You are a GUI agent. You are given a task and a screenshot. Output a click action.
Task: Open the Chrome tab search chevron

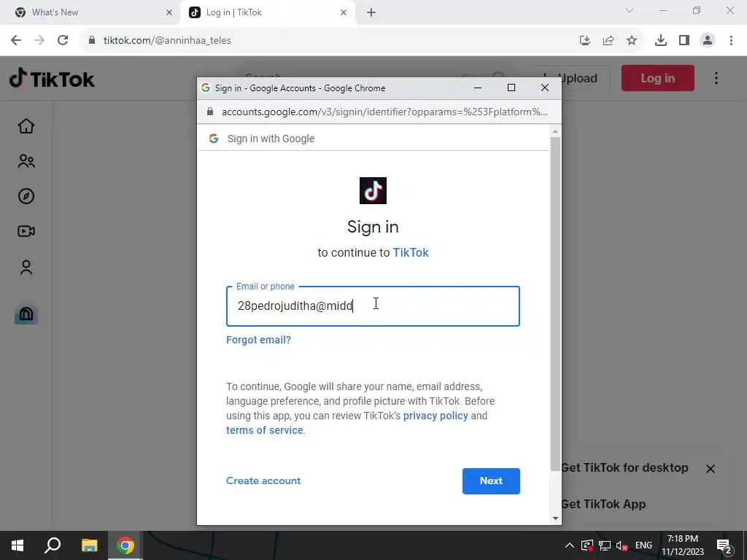click(630, 11)
